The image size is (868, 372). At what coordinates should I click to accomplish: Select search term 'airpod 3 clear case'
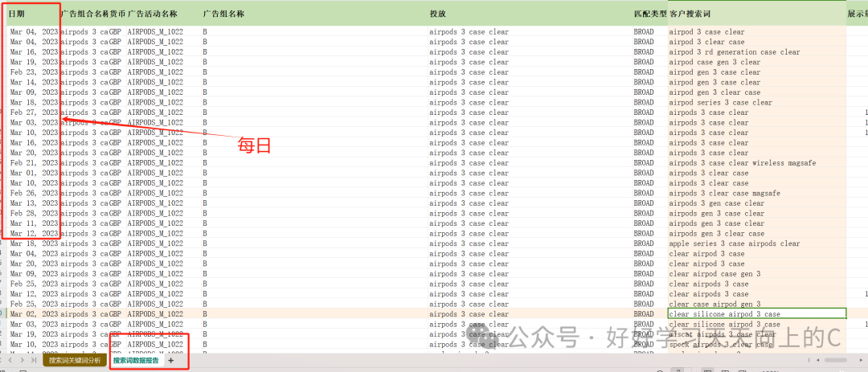click(x=757, y=42)
